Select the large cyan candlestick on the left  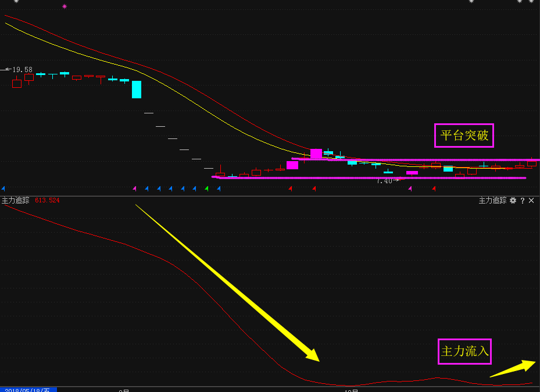137,89
